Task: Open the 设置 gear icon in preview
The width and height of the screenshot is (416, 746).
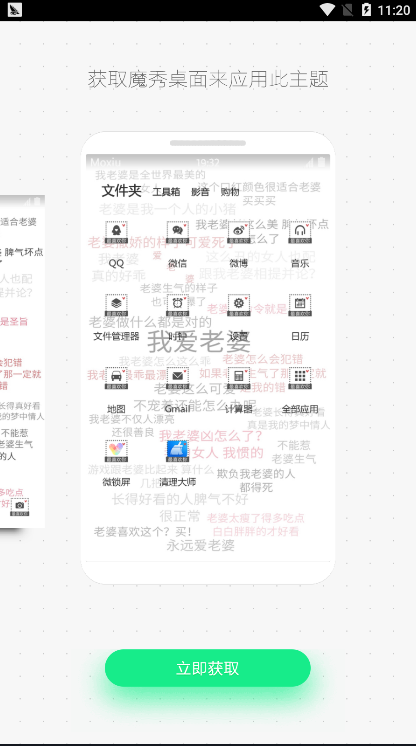Action: [x=238, y=305]
